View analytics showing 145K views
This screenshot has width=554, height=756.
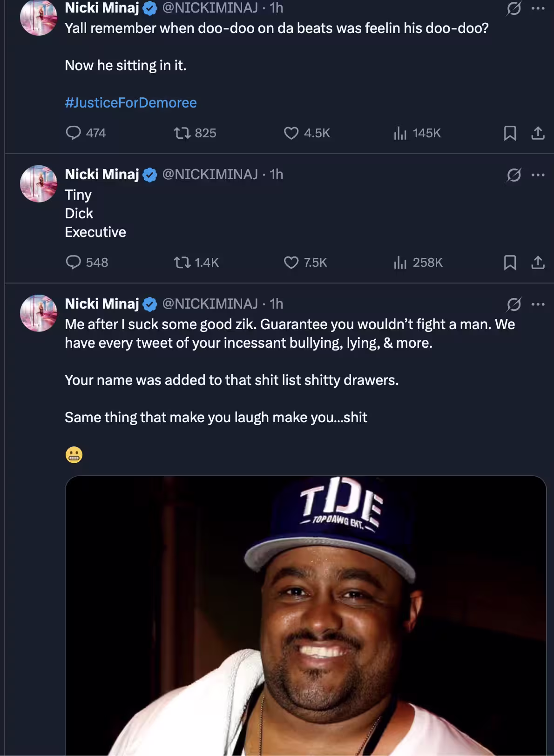[417, 133]
